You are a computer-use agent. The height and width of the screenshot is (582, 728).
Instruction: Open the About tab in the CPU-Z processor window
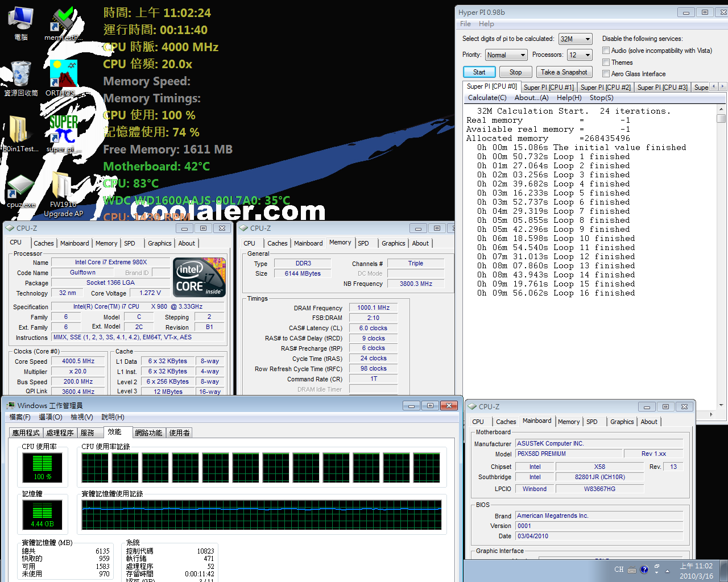[187, 243]
